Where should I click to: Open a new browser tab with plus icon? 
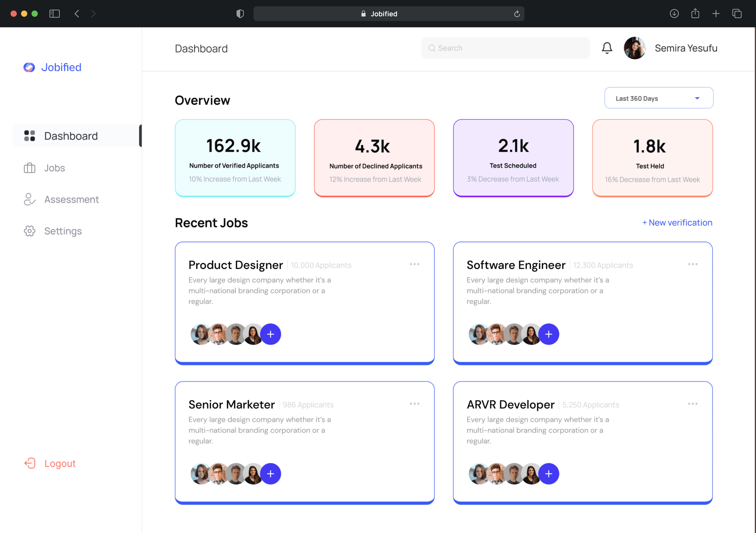[716, 14]
